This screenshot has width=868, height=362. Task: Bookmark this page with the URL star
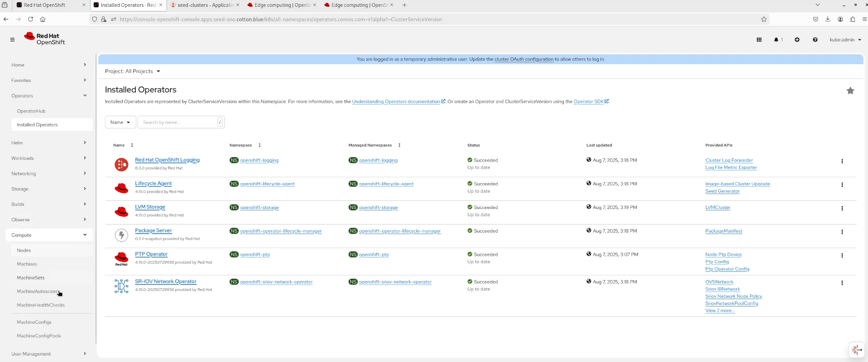click(x=764, y=19)
